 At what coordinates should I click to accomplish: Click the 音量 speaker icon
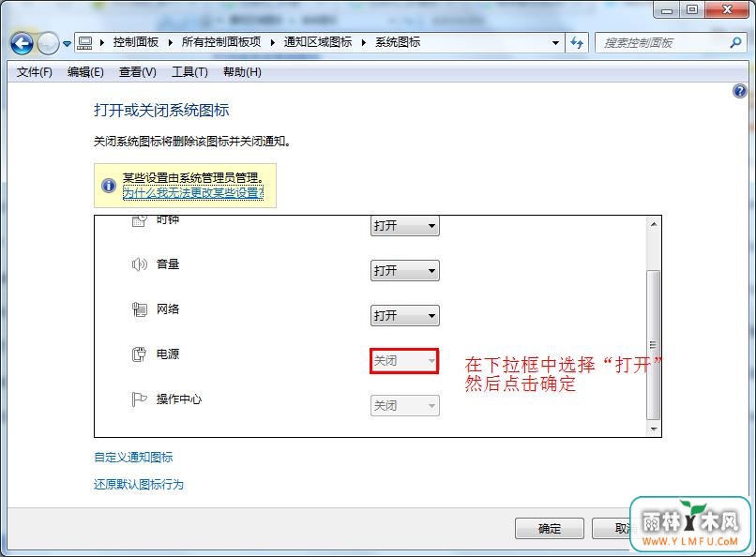point(140,264)
